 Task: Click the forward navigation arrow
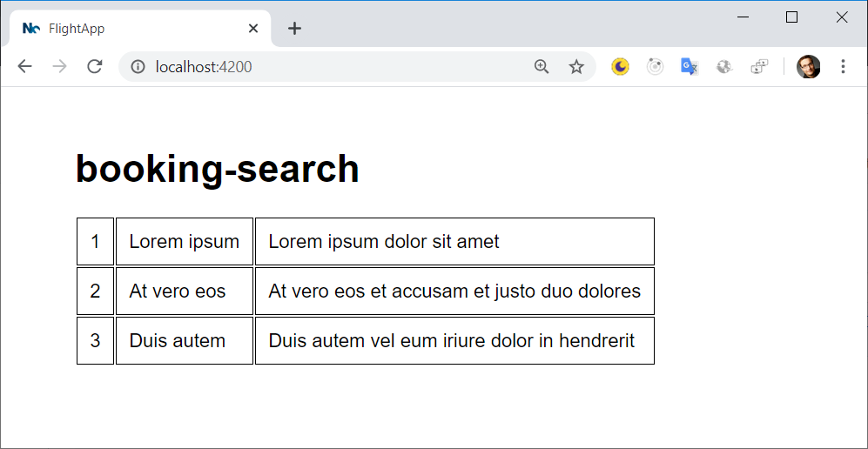click(60, 67)
